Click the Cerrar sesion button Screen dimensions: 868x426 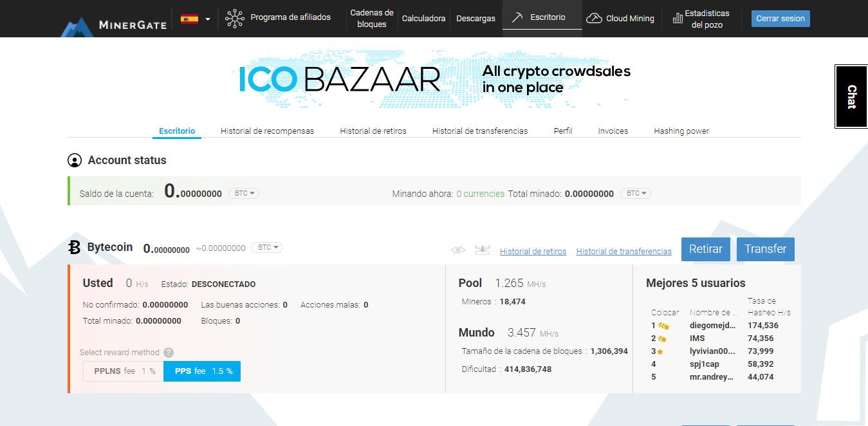pyautogui.click(x=780, y=19)
